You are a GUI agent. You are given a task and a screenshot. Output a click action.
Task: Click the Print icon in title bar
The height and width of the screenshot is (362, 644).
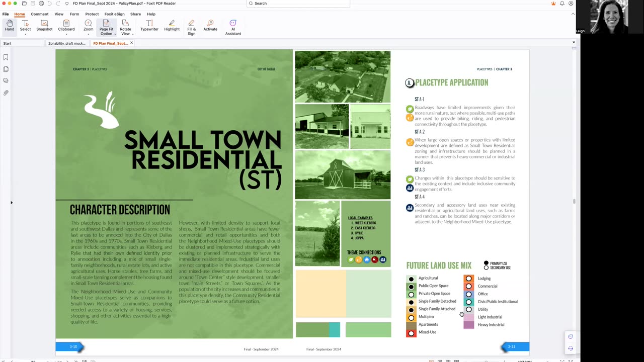[41, 4]
